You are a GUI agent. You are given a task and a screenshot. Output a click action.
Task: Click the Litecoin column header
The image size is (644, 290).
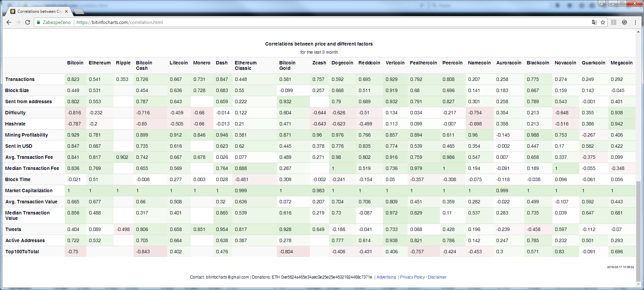(179, 63)
